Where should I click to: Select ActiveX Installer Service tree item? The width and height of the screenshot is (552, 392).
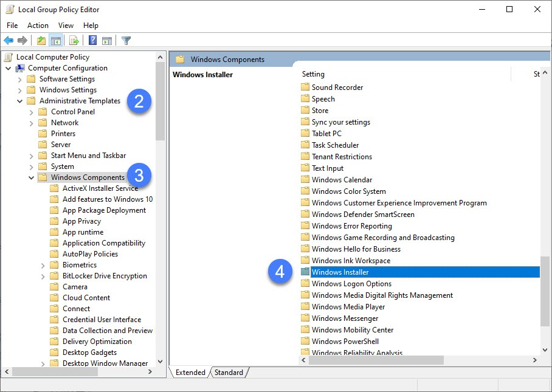pos(100,188)
